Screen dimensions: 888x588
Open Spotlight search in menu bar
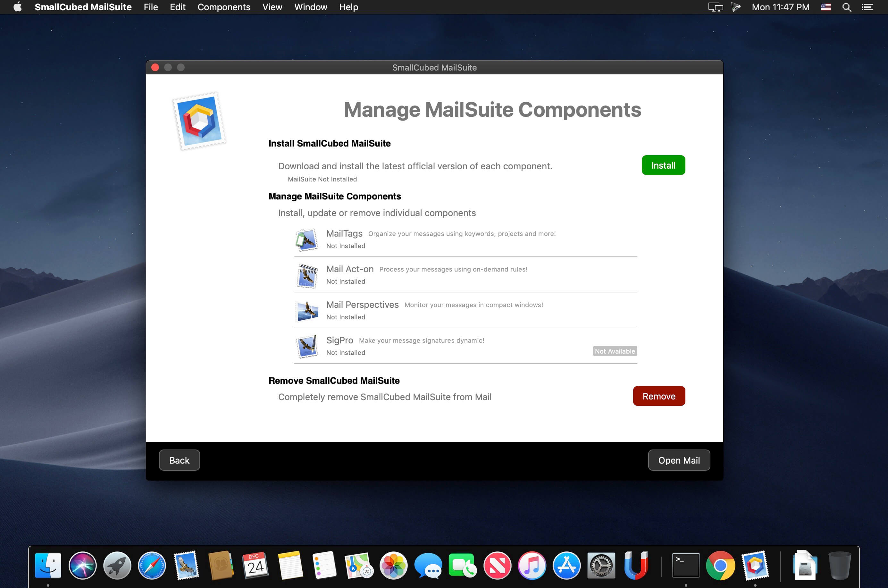point(846,7)
